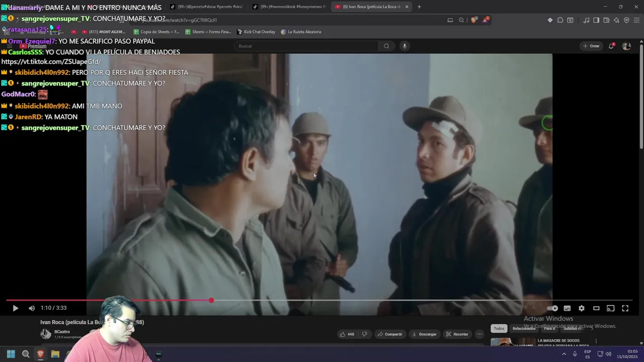
Task: Click the vt.tiktok.com link in chat
Action: [x=51, y=61]
